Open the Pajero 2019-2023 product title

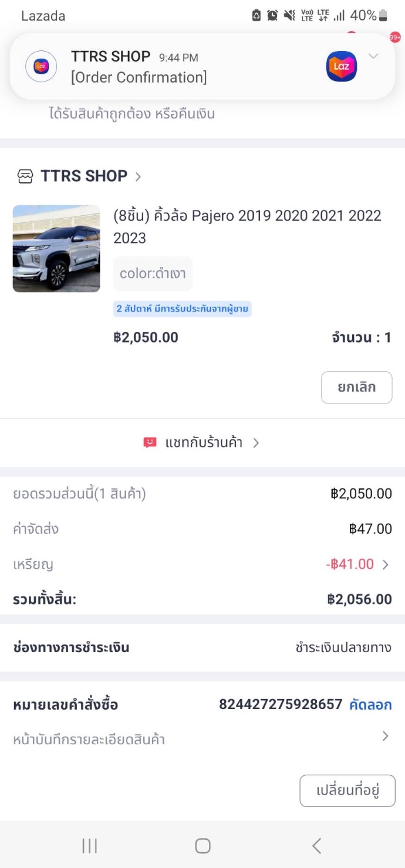point(247,226)
